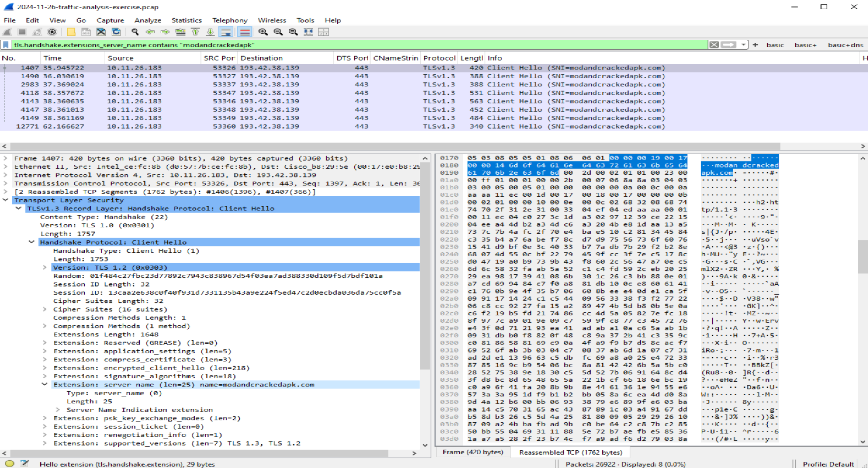Start a new capture with the shark fin icon
868x468 pixels.
(7, 32)
